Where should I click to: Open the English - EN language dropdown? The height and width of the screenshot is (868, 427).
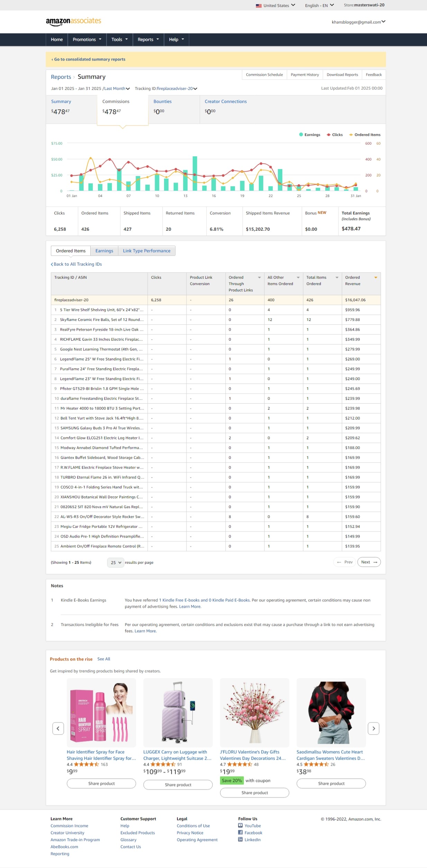coord(319,6)
